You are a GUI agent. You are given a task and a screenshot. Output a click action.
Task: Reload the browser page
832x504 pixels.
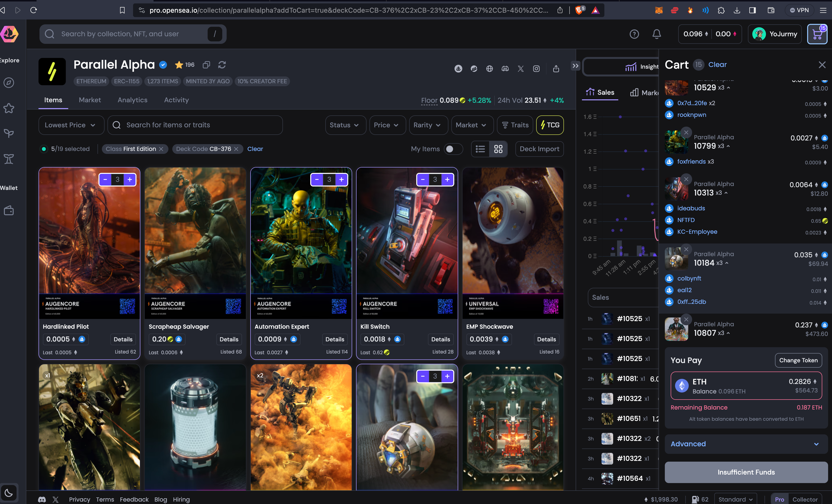(x=33, y=10)
